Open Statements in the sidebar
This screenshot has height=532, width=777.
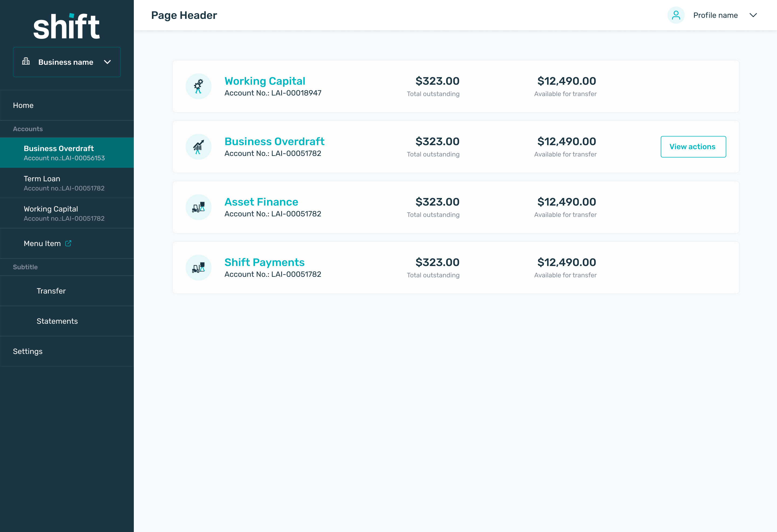tap(57, 321)
